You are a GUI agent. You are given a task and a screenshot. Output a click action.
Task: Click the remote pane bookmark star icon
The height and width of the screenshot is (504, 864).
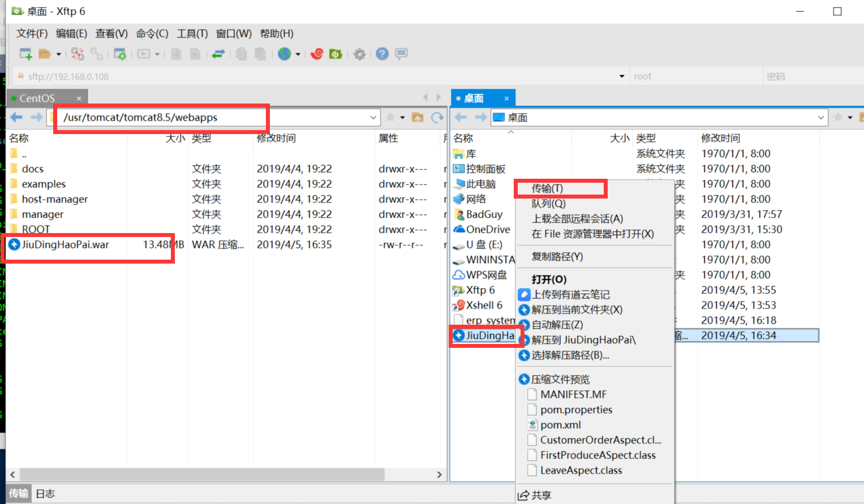click(x=390, y=117)
